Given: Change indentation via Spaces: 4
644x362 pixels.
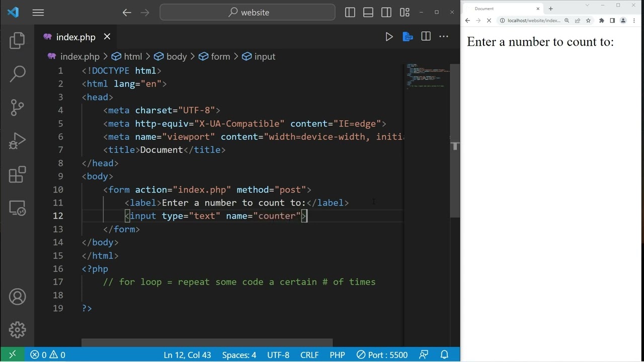Looking at the screenshot, I should point(239,355).
